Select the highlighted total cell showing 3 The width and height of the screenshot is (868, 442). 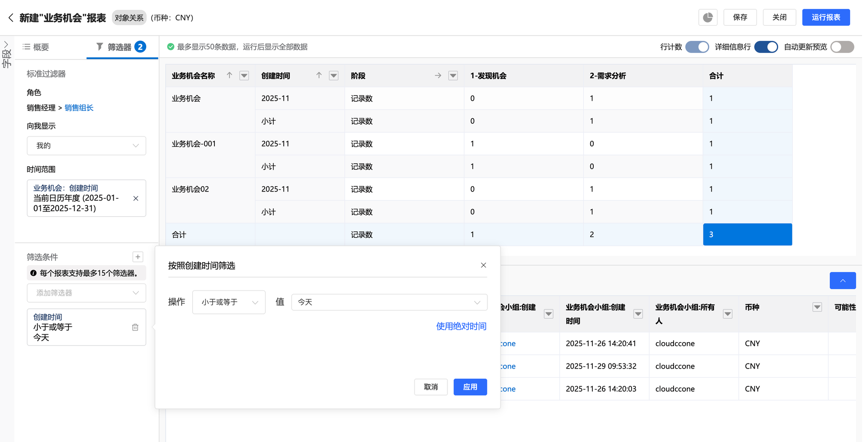(747, 234)
